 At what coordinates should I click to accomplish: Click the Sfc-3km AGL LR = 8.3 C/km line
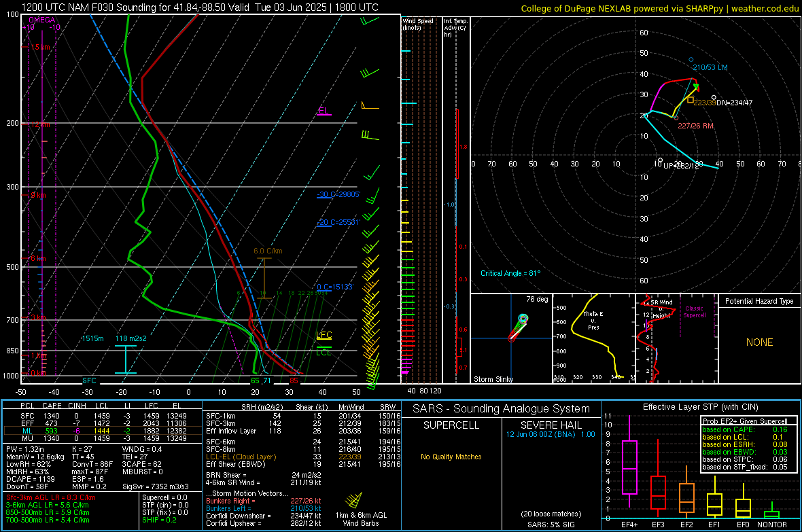51,498
